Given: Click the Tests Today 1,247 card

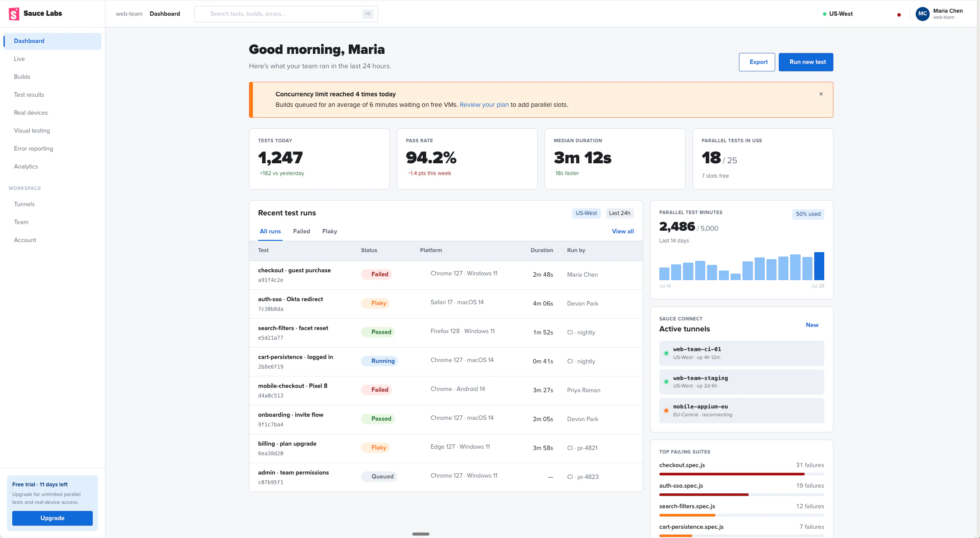Looking at the screenshot, I should pyautogui.click(x=319, y=159).
